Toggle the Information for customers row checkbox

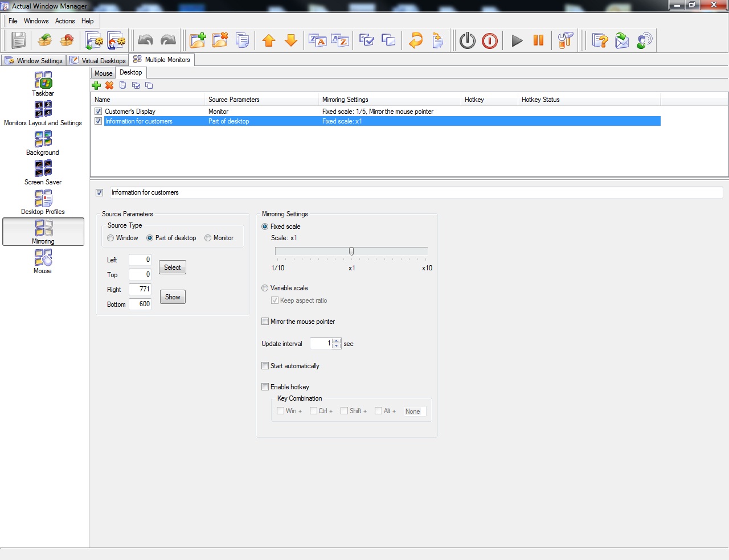pyautogui.click(x=99, y=121)
